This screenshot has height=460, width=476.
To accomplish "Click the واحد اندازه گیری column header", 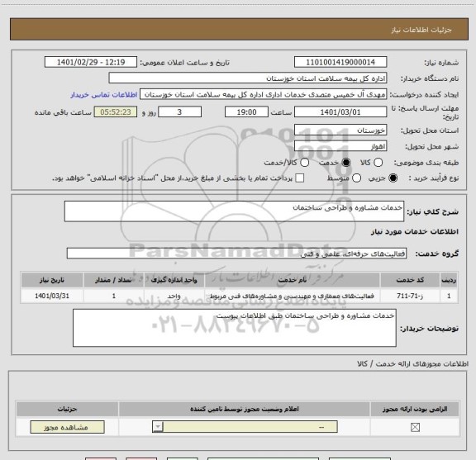I will tap(174, 280).
